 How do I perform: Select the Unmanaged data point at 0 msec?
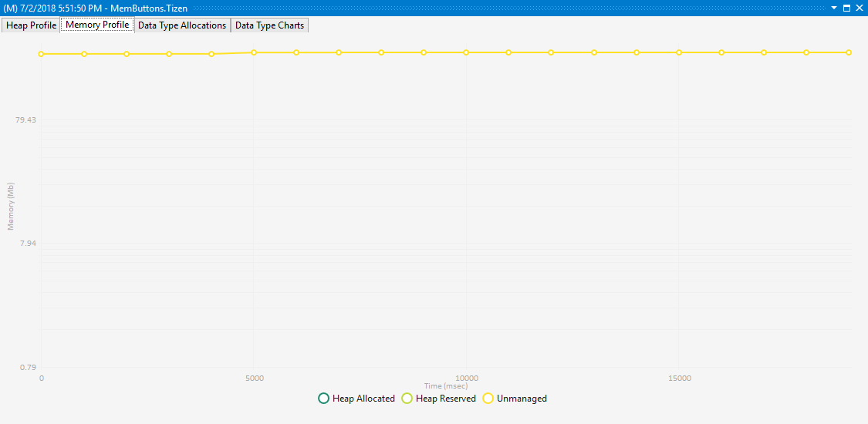[x=41, y=54]
